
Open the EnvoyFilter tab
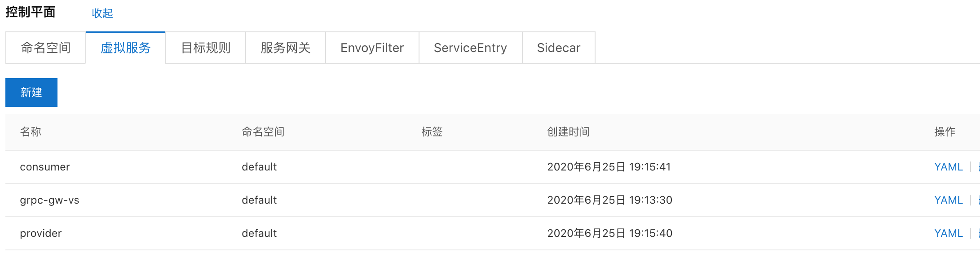pyautogui.click(x=372, y=48)
